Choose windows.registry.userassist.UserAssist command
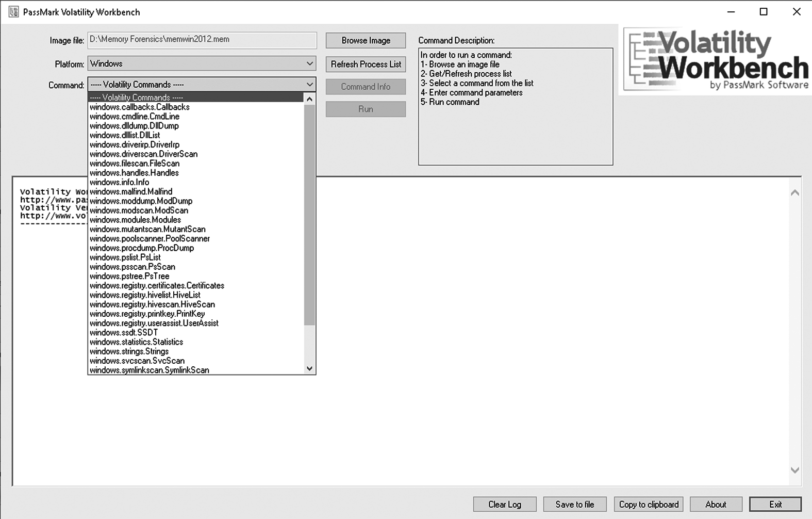The width and height of the screenshot is (812, 519). [x=196, y=323]
